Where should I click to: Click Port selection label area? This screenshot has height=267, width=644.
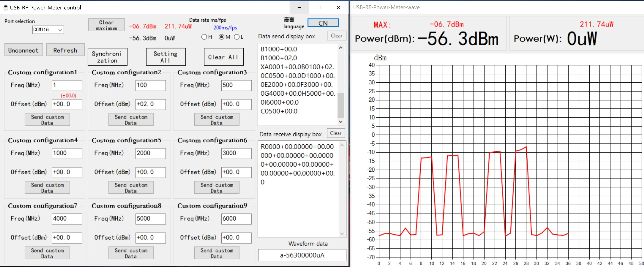[x=19, y=20]
